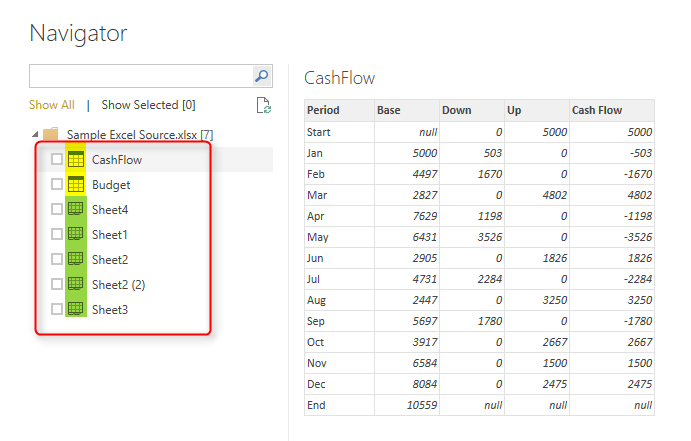Image resolution: width=691 pixels, height=441 pixels.
Task: Tick the Sheet2 checkbox
Action: click(57, 259)
